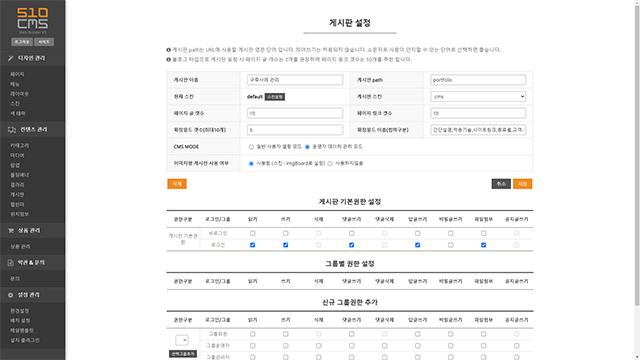Go to 롤링배너 in the sidebar

pos(20,175)
